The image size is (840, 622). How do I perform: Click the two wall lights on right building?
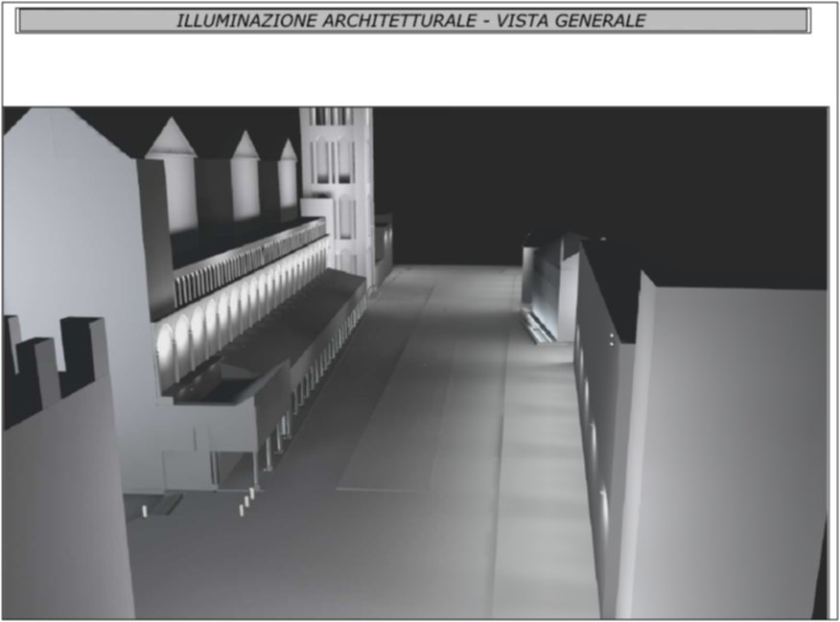coord(610,338)
